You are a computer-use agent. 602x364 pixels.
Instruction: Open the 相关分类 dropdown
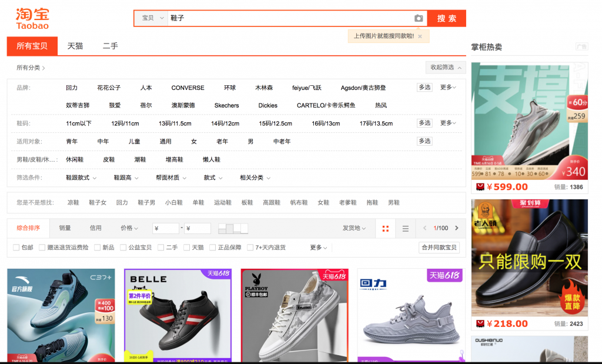point(255,178)
